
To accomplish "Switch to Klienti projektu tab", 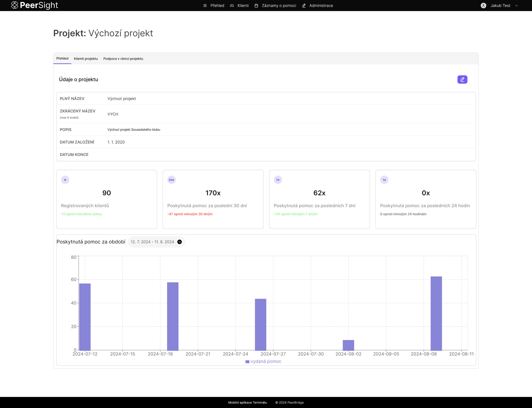I will point(86,59).
